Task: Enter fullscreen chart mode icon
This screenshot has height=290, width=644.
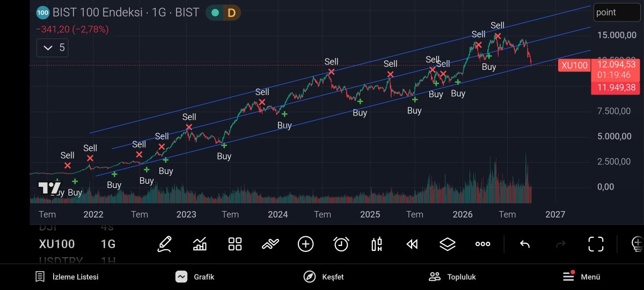Action: (596, 244)
